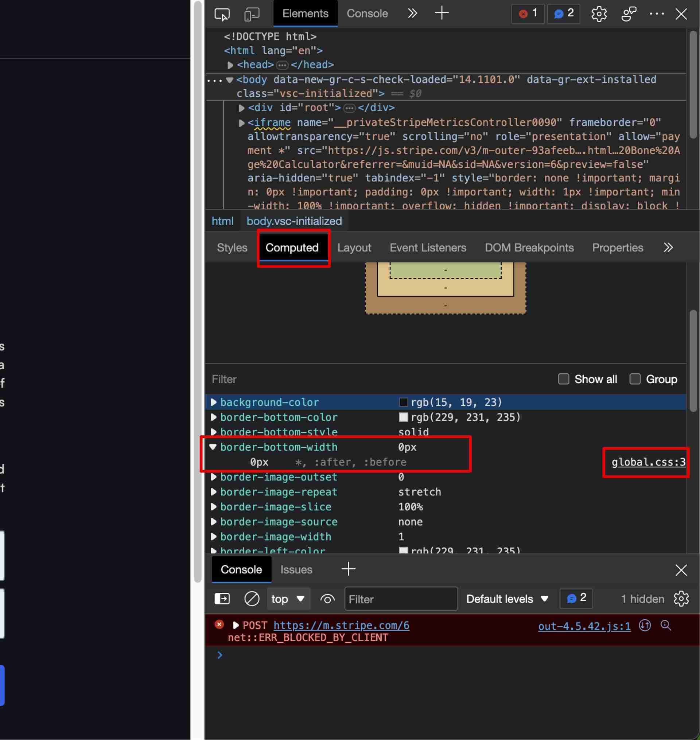700x740 pixels.
Task: Open the network request icon on error row
Action: click(645, 626)
